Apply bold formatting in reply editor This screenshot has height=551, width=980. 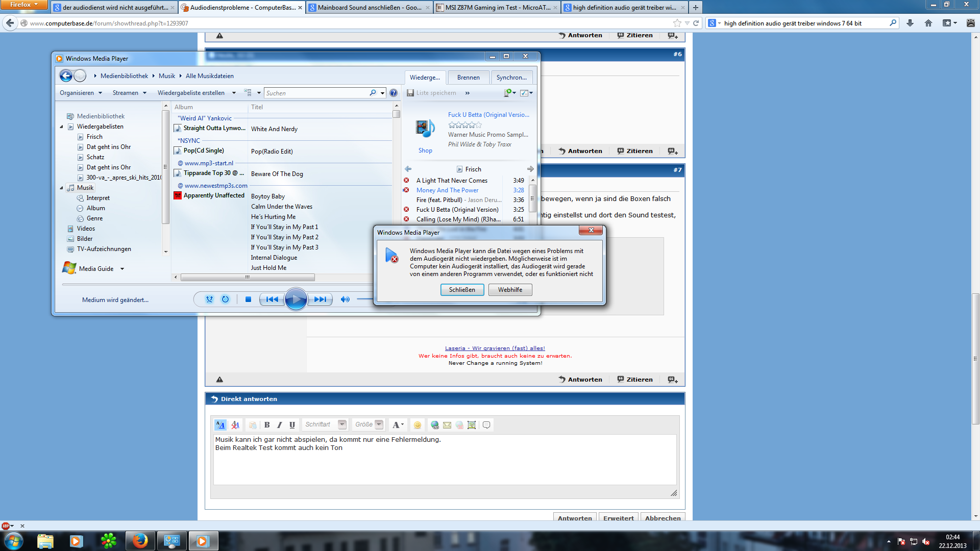pos(267,425)
